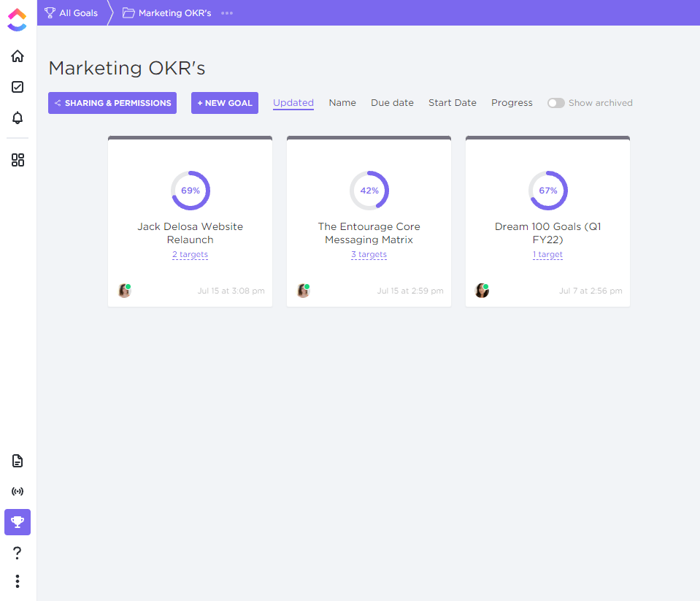Open the Docs icon in sidebar
Viewport: 700px width, 601px height.
click(18, 461)
